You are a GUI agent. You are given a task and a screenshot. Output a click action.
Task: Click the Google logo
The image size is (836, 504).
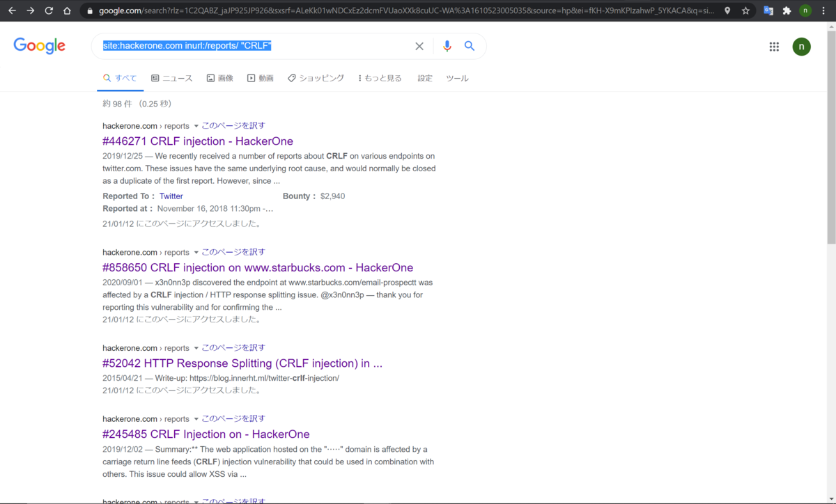click(39, 46)
